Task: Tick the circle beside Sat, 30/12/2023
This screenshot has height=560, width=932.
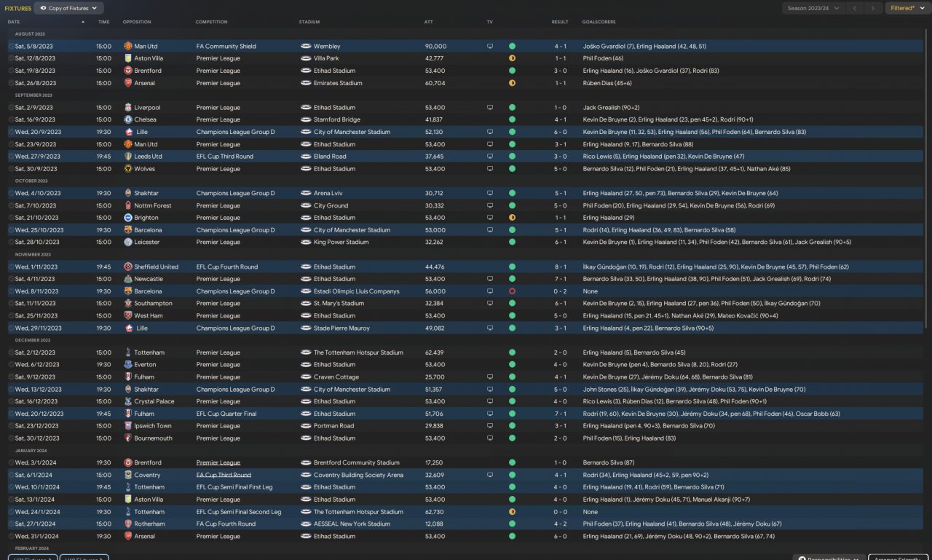Action: pyautogui.click(x=11, y=438)
